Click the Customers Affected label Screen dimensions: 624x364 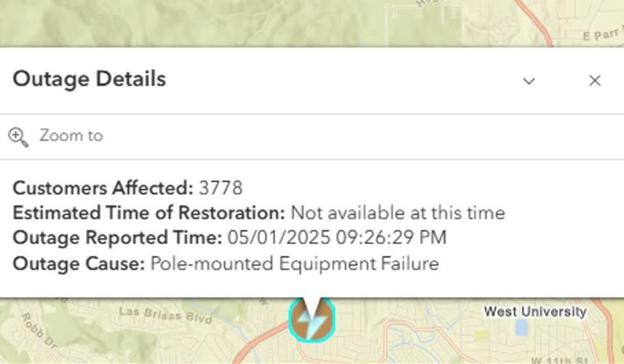pos(103,188)
